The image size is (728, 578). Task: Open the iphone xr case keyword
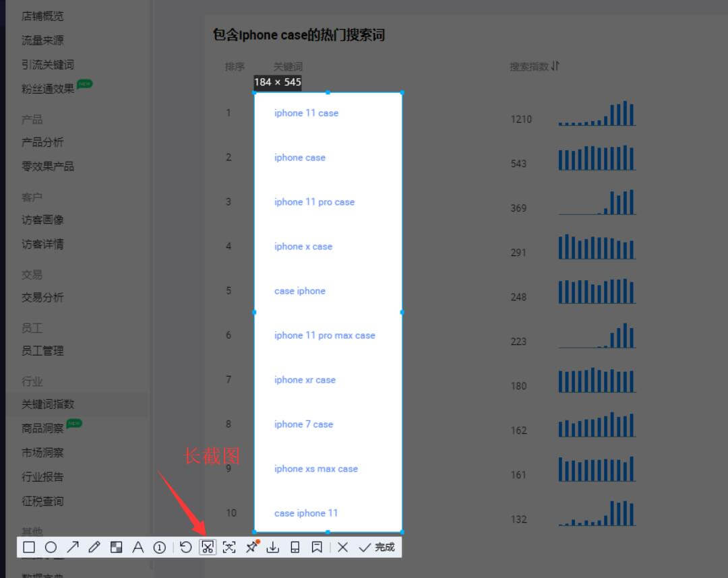305,380
